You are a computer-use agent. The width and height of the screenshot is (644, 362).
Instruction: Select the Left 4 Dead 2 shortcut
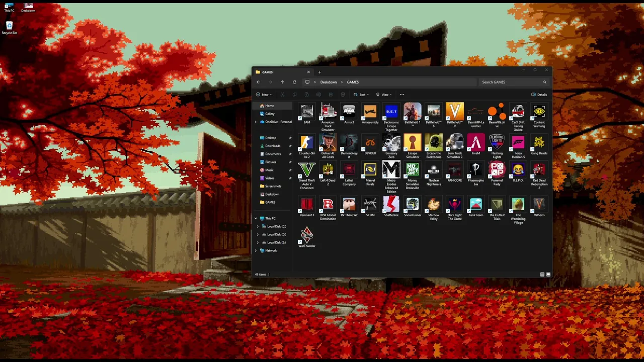pos(328,173)
